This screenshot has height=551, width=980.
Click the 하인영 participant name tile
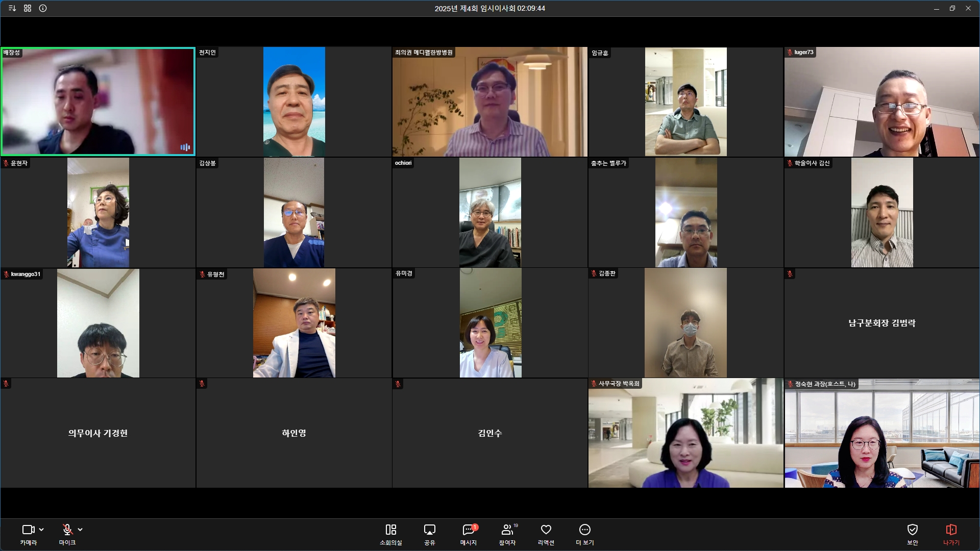[294, 433]
